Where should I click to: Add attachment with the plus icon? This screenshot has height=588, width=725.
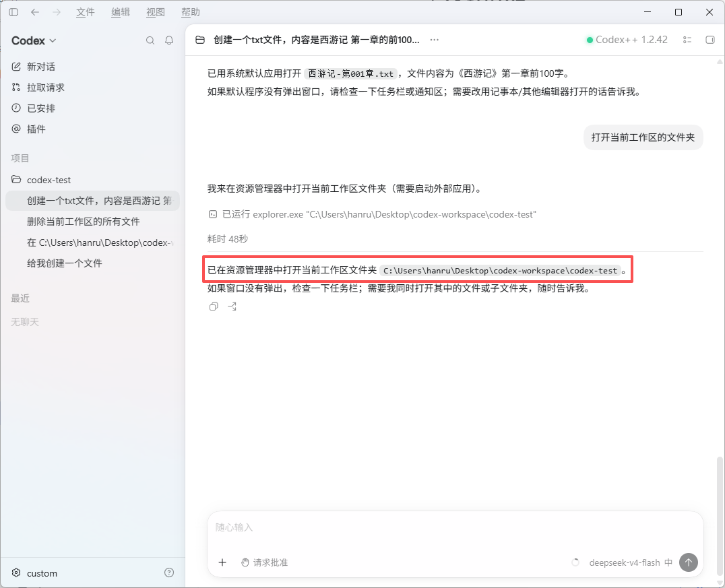pyautogui.click(x=222, y=562)
